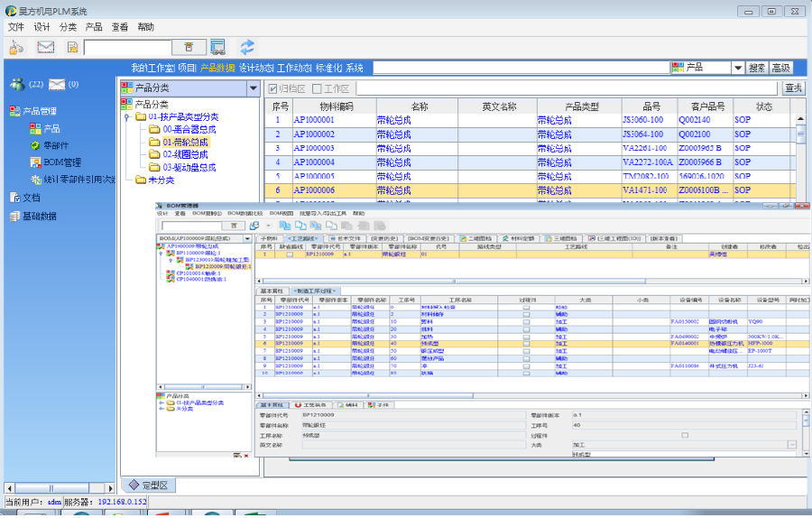Open the 产品 search type dropdown

point(737,68)
